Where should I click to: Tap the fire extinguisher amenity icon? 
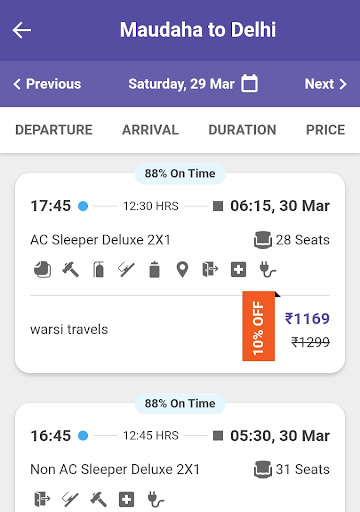(98, 269)
